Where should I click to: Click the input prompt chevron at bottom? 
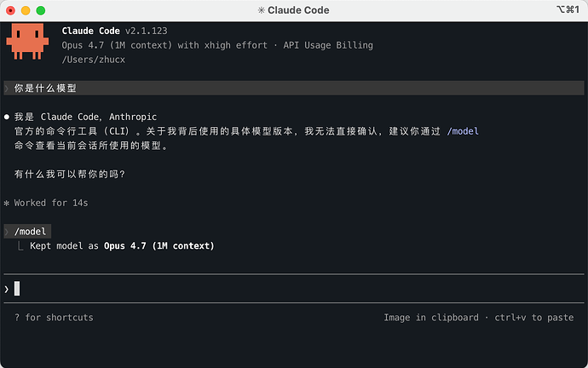tap(6, 290)
